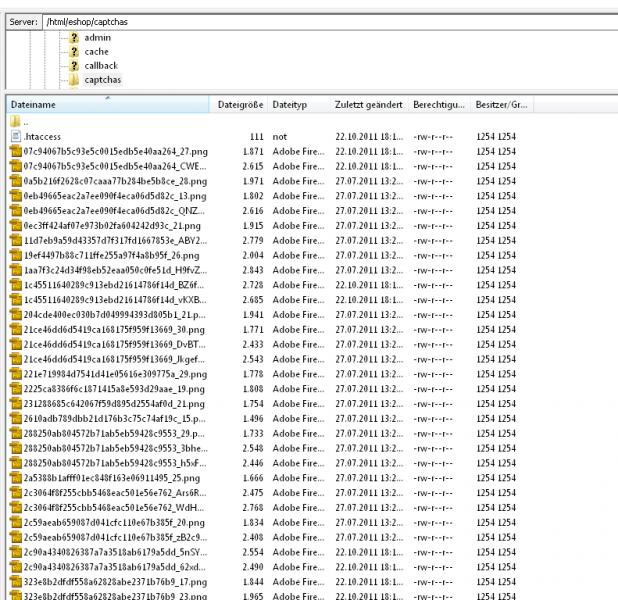This screenshot has width=618, height=600.
Task: Click the callback folder's unknown-status icon
Action: pyautogui.click(x=73, y=65)
